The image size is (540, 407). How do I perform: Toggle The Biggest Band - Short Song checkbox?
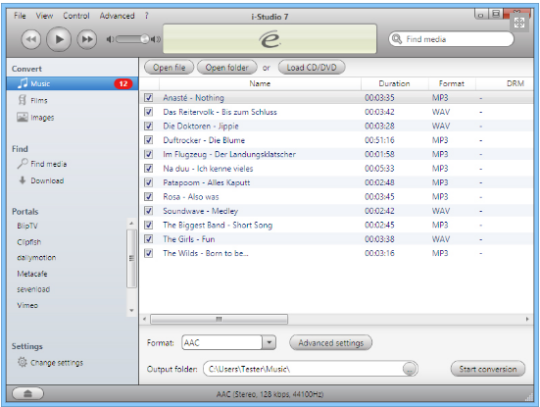[148, 225]
